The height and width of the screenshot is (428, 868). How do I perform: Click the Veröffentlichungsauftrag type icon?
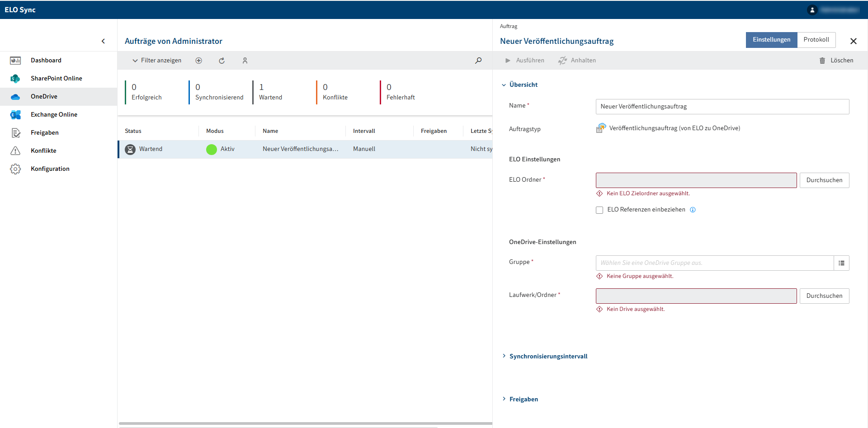(x=601, y=128)
